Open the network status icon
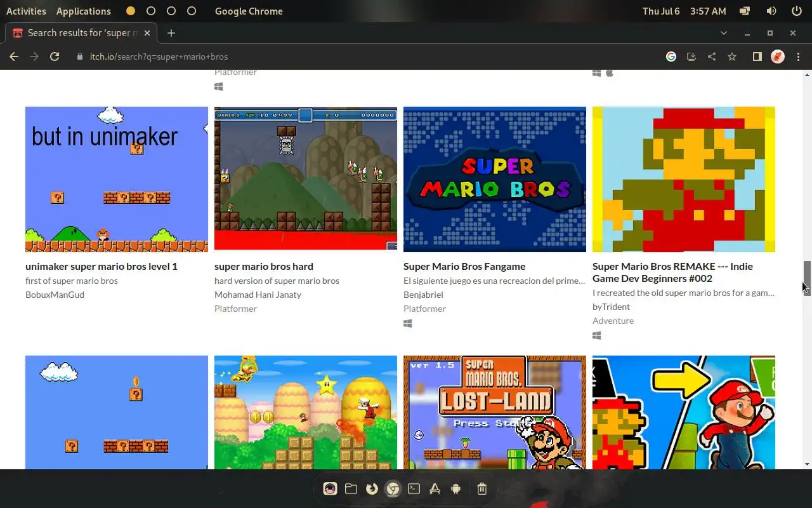Screen dimensions: 812x508 point(745,11)
